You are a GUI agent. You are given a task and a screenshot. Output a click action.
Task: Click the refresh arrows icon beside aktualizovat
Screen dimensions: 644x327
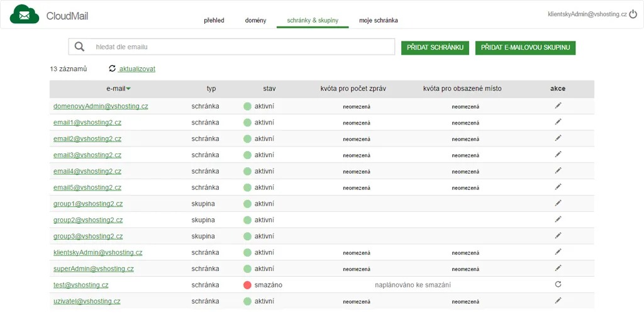pos(112,69)
